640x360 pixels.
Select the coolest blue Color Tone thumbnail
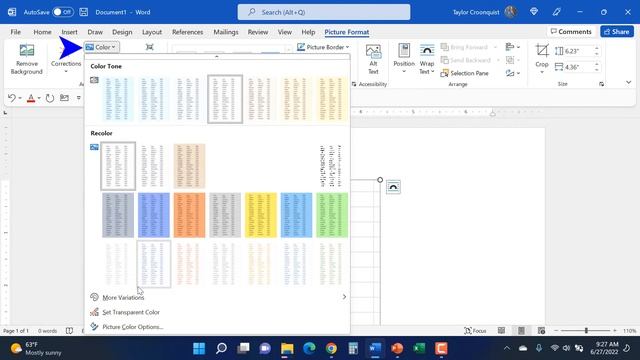pos(118,99)
